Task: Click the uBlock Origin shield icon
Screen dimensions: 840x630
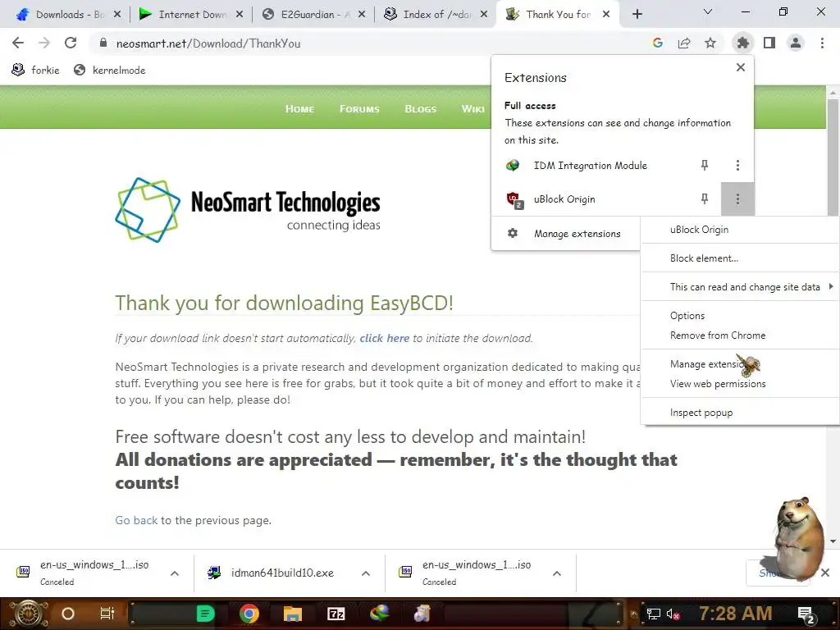Action: [514, 199]
